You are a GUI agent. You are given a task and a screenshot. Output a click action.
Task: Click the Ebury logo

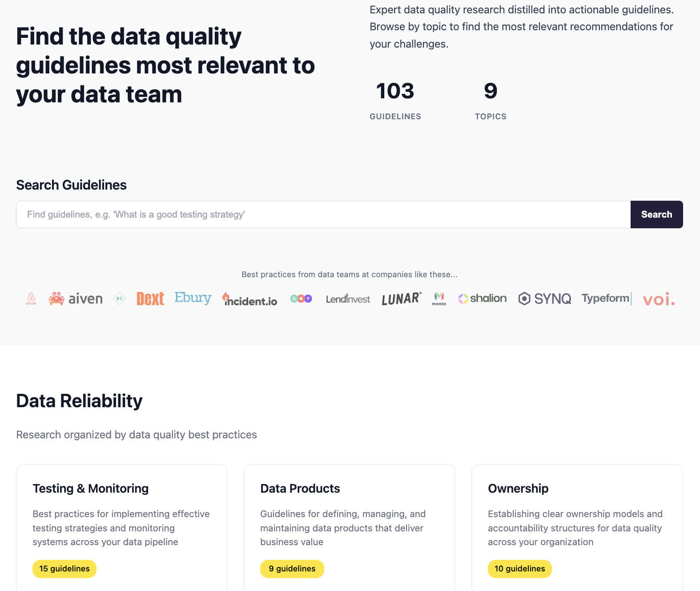coord(193,298)
